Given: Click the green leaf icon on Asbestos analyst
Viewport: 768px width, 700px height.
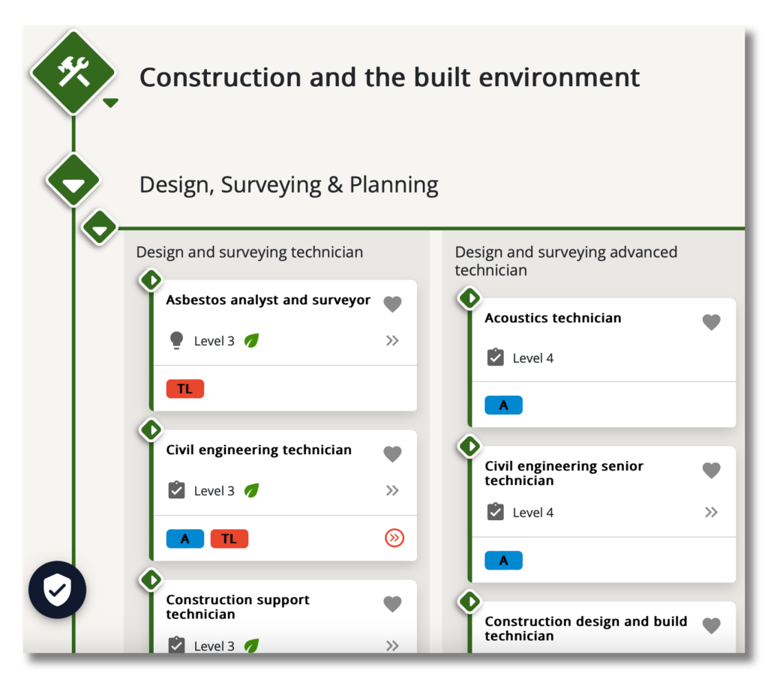Looking at the screenshot, I should pos(252,341).
